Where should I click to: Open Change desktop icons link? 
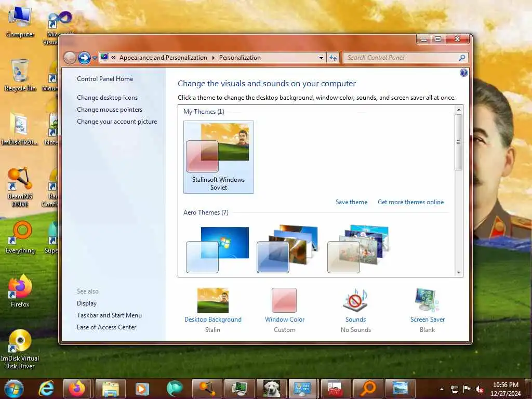[107, 98]
